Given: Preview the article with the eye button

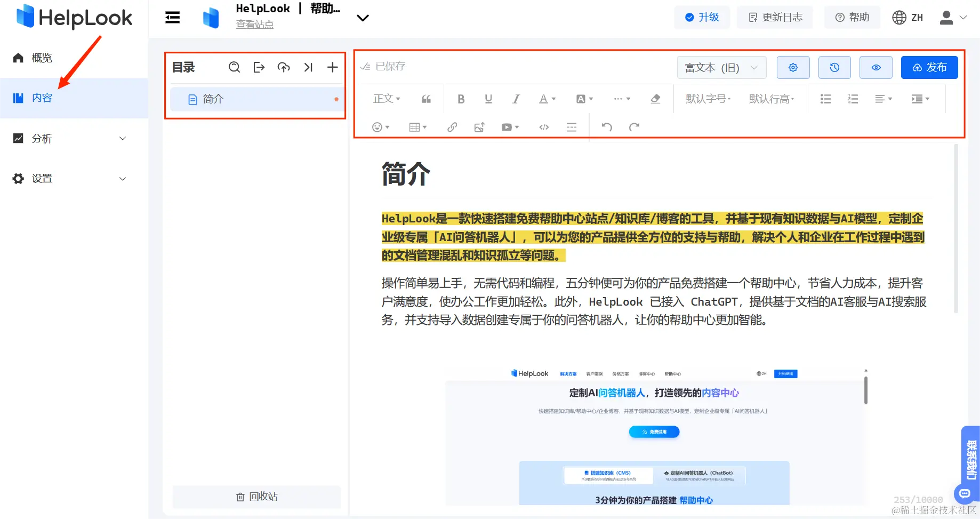Looking at the screenshot, I should (x=876, y=68).
